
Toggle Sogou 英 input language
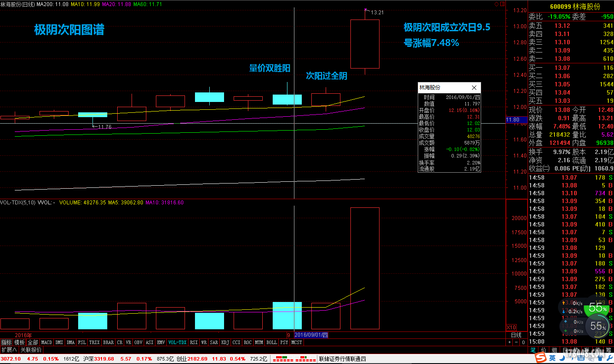[x=552, y=358]
